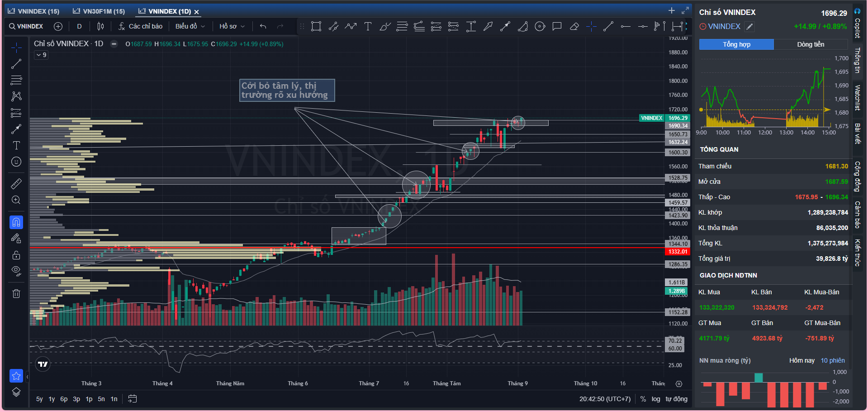Add a new chart tab
868x412 pixels.
click(x=672, y=10)
